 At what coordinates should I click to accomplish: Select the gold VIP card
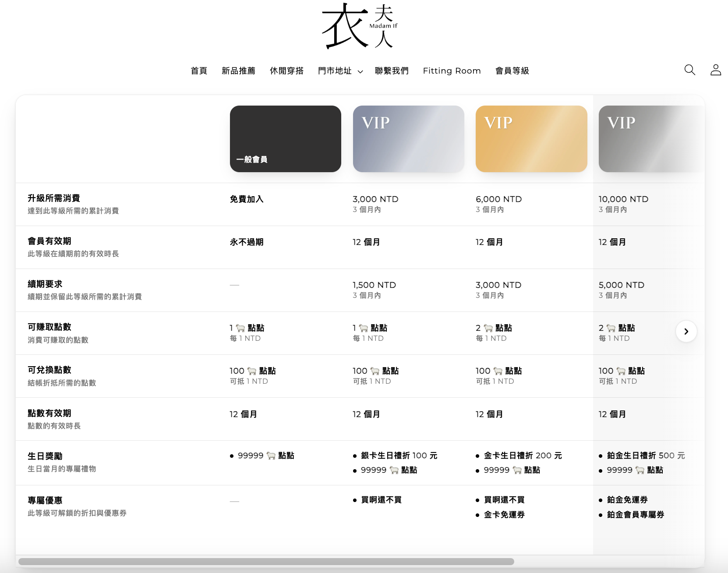coord(531,139)
